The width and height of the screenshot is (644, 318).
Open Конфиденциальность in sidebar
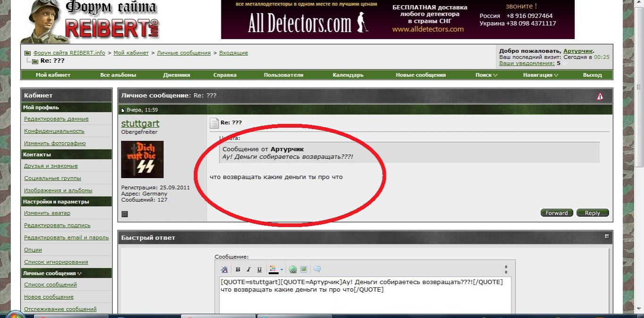pyautogui.click(x=54, y=131)
